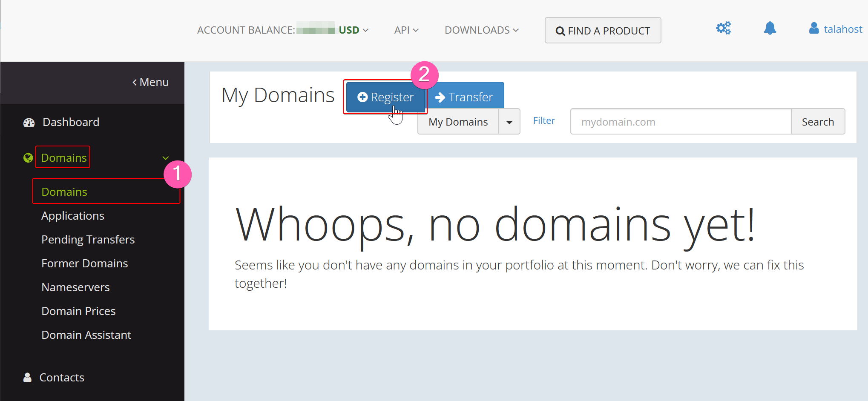Open Nameservers page
This screenshot has height=401, width=868.
coord(76,287)
